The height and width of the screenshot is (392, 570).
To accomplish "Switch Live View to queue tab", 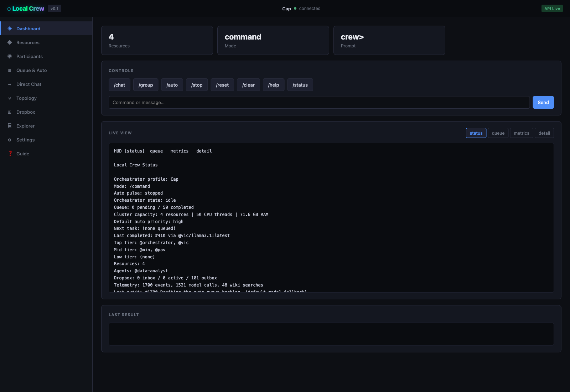I will click(x=498, y=133).
